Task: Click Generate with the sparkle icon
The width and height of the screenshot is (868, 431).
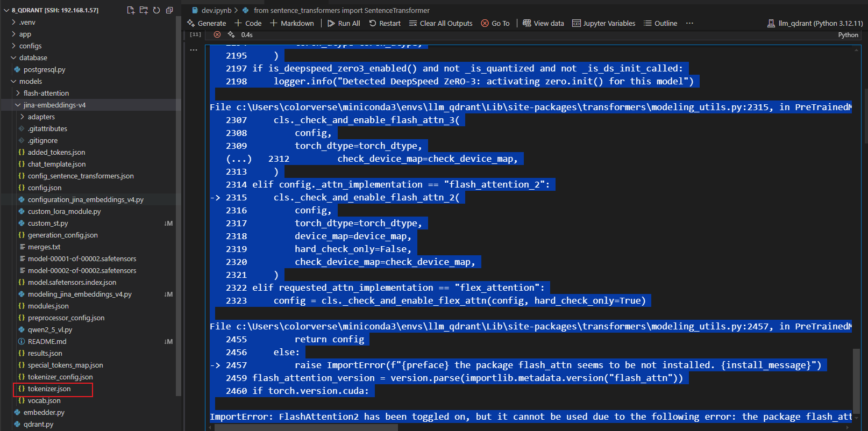Action: point(207,23)
